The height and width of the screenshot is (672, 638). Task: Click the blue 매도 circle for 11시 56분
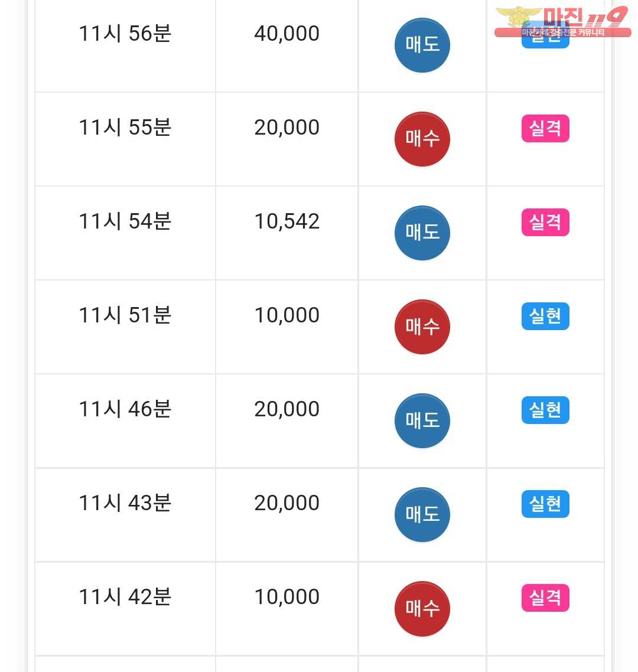tap(422, 45)
